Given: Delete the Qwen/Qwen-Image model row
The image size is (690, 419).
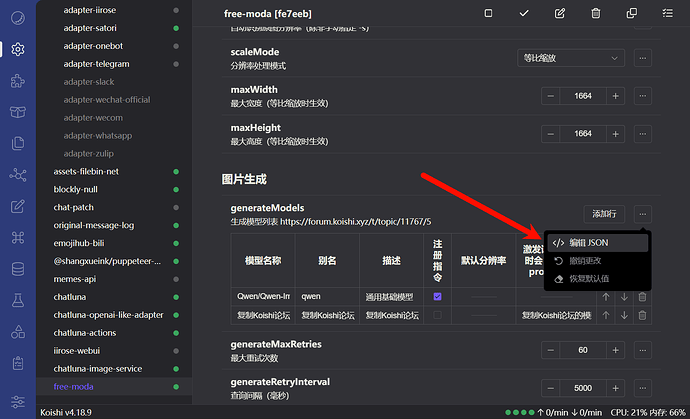Looking at the screenshot, I should (x=642, y=297).
